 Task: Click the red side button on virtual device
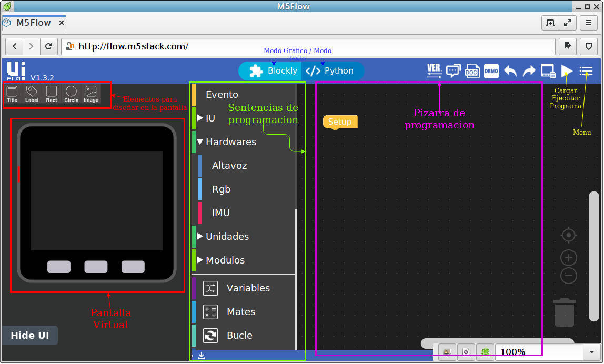(18, 174)
